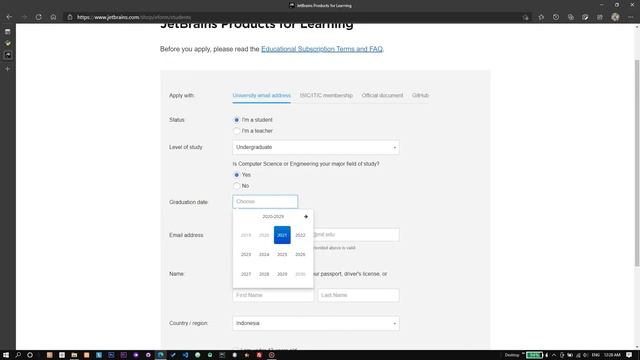
Task: Pick year 2028 in the date picker
Action: (x=264, y=274)
